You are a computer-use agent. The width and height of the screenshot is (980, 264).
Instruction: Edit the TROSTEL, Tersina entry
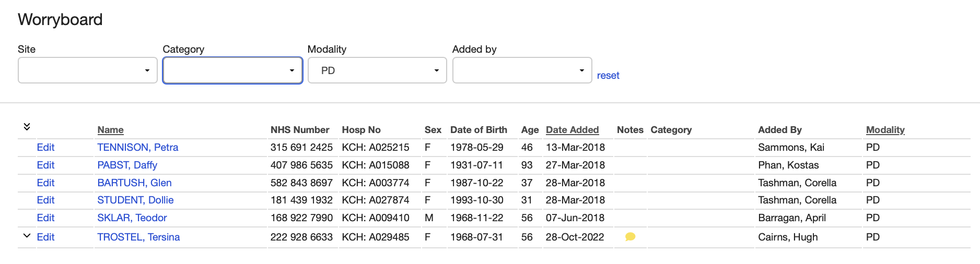point(45,237)
